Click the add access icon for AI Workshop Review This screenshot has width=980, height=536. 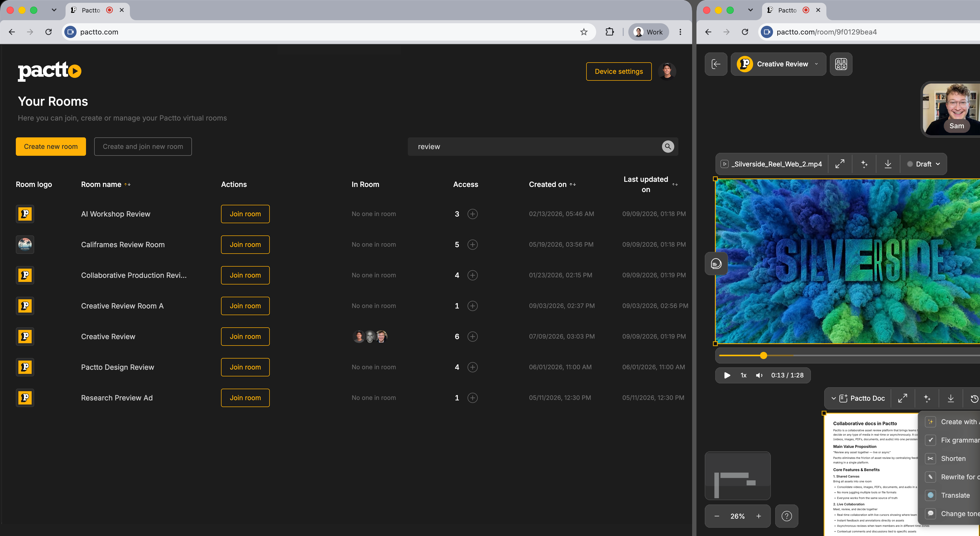tap(472, 214)
